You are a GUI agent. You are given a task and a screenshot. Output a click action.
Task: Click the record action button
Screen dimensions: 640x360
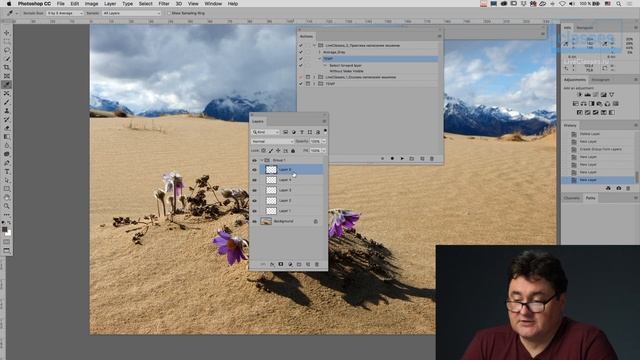tap(392, 158)
